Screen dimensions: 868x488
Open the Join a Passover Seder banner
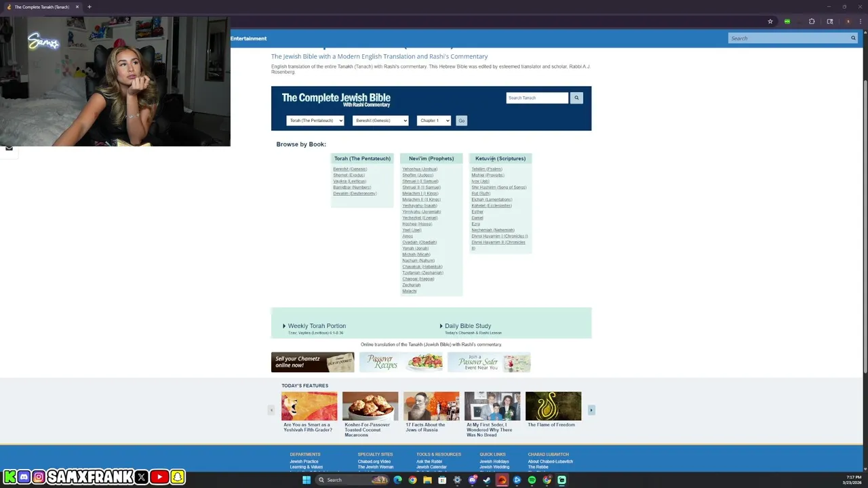click(489, 362)
